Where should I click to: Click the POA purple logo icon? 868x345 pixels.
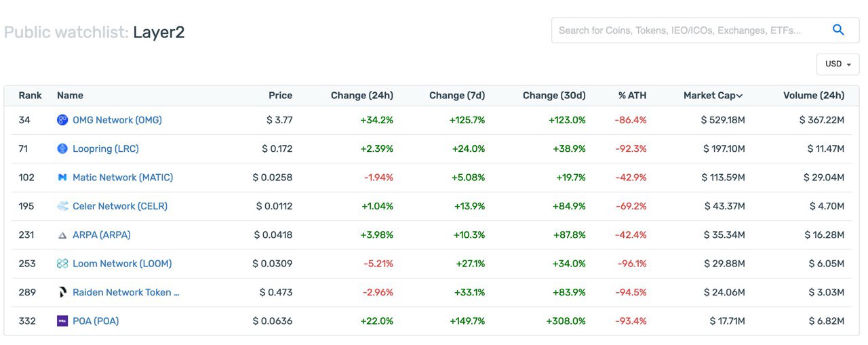click(x=62, y=321)
